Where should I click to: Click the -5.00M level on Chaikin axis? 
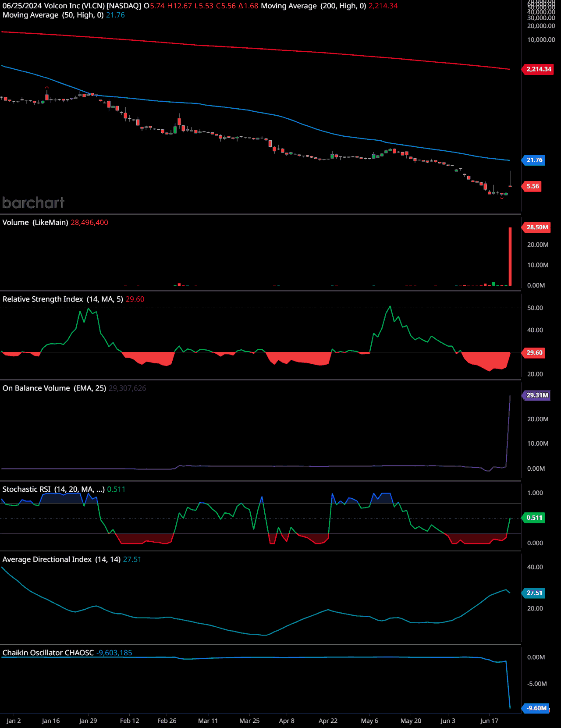pos(537,684)
